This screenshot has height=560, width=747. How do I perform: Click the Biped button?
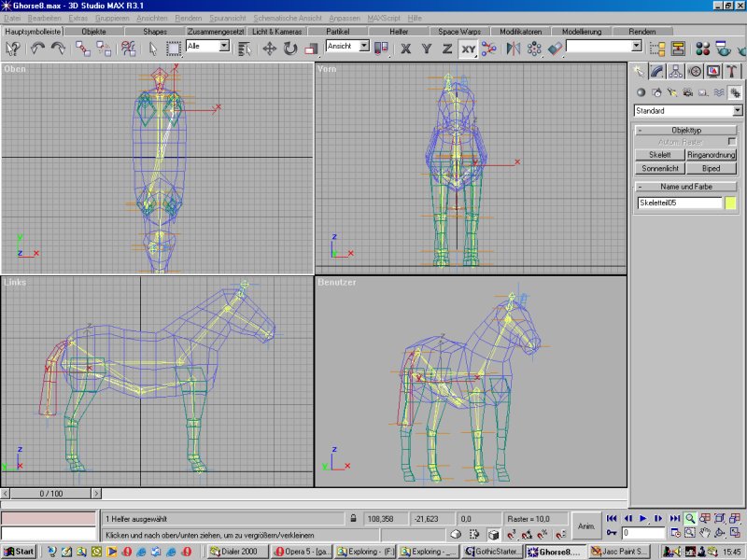(712, 169)
